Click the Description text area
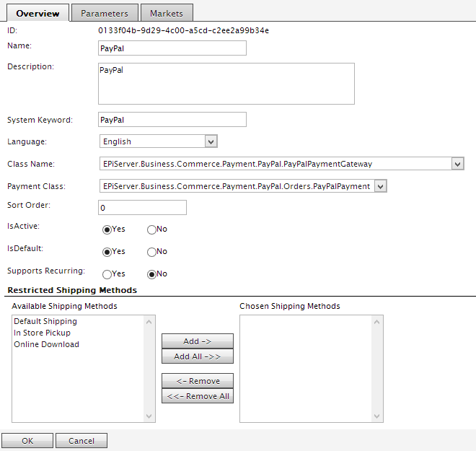This screenshot has height=451, width=476. pos(226,84)
